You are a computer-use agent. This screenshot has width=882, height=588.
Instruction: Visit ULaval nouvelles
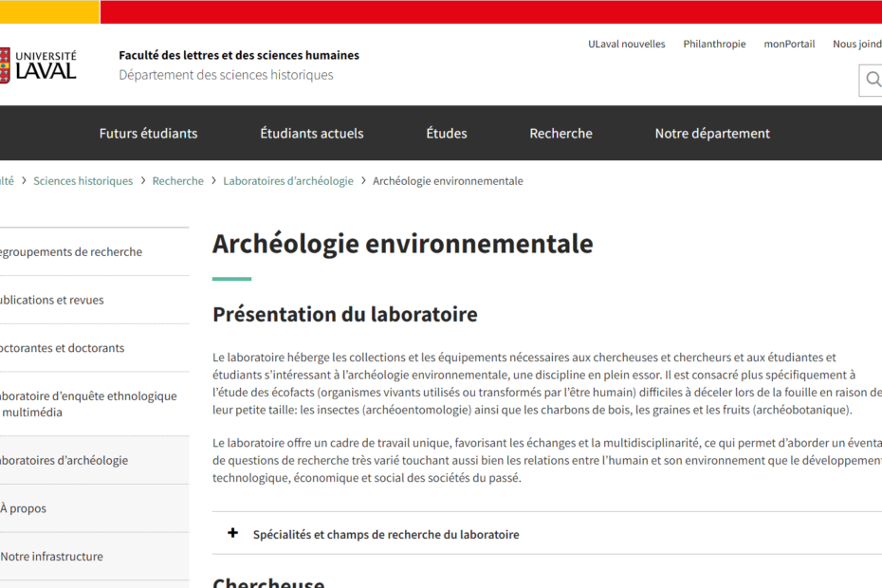point(627,44)
